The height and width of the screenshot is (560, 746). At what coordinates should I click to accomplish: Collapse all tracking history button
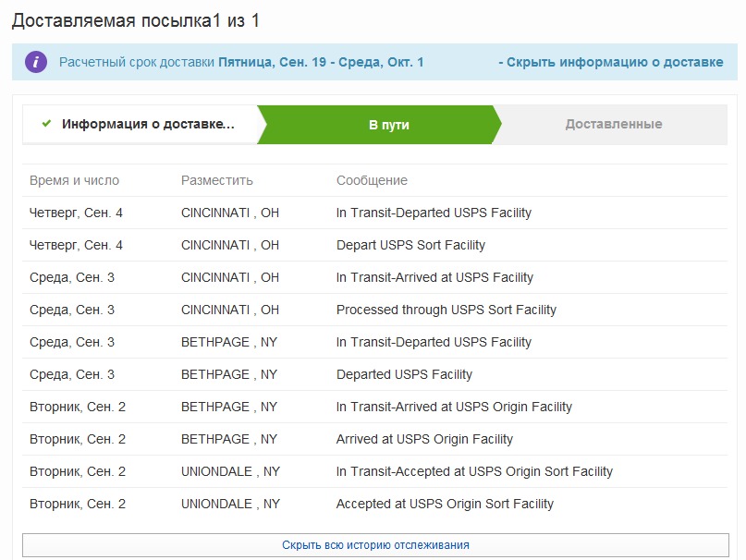[374, 545]
